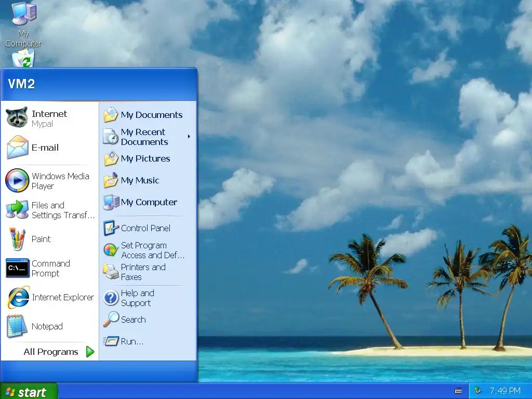Select the Windows Media Player label

click(60, 181)
